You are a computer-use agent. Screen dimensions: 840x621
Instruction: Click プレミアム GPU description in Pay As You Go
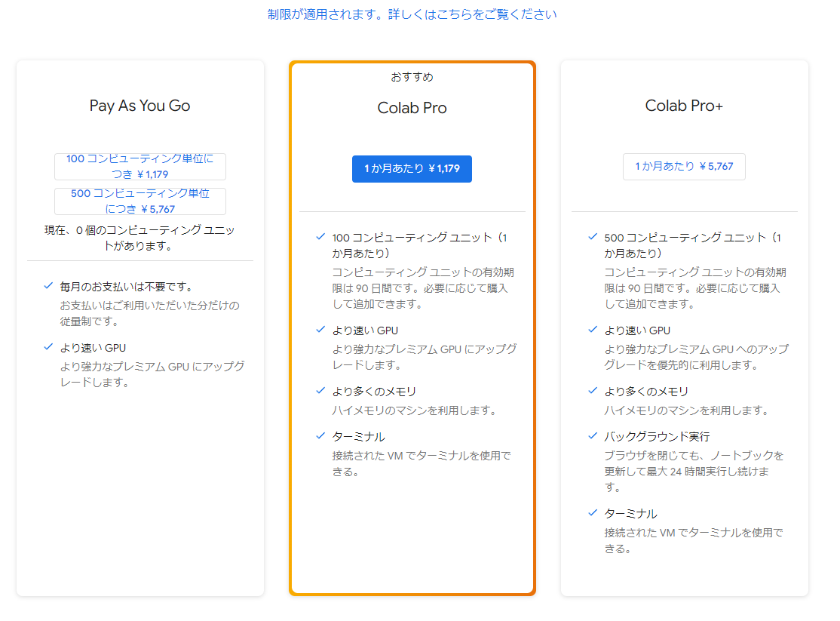coord(152,374)
